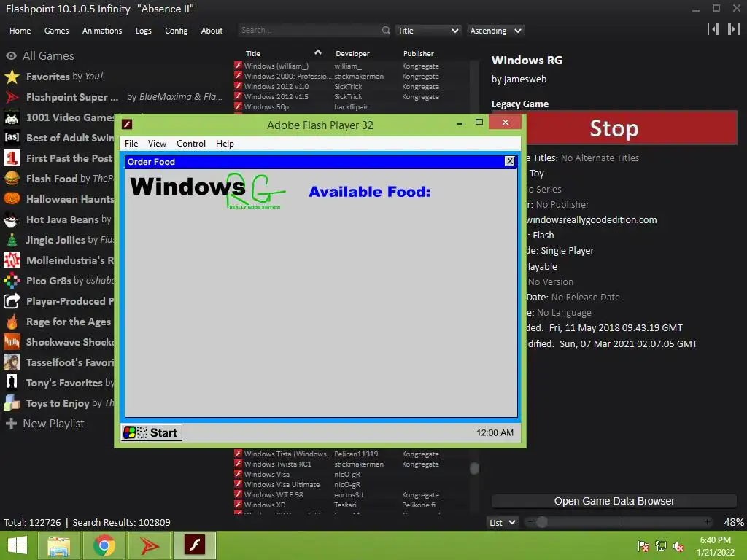Select the Windows 50p row

(x=350, y=106)
